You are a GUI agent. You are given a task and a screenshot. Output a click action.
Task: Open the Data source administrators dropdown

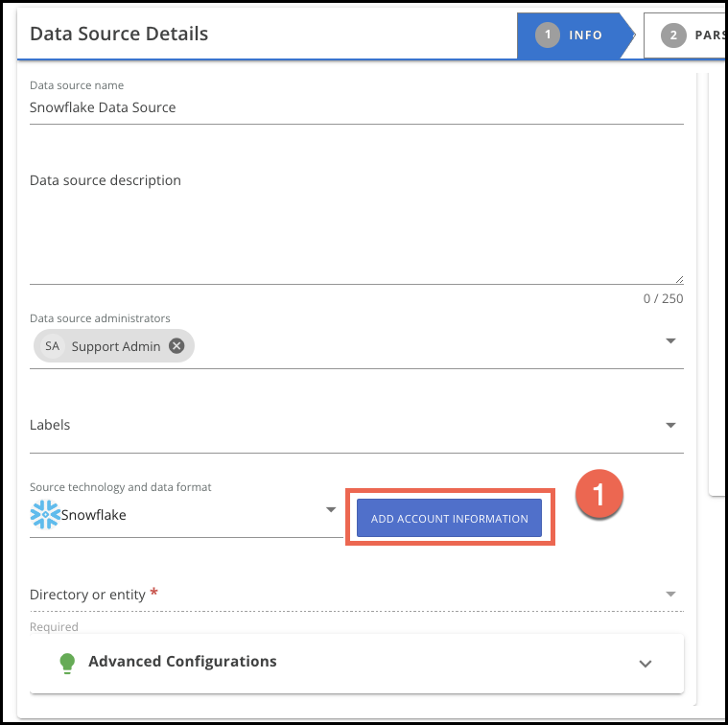(x=670, y=341)
